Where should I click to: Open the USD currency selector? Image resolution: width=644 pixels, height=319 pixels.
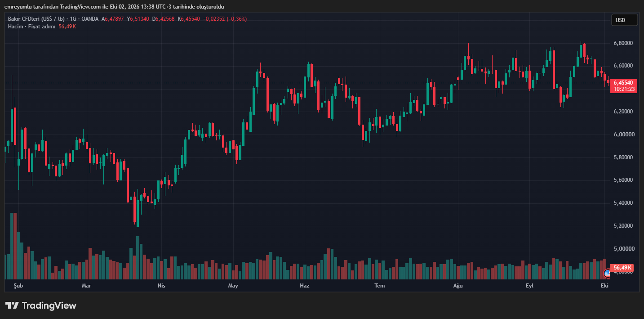(624, 20)
